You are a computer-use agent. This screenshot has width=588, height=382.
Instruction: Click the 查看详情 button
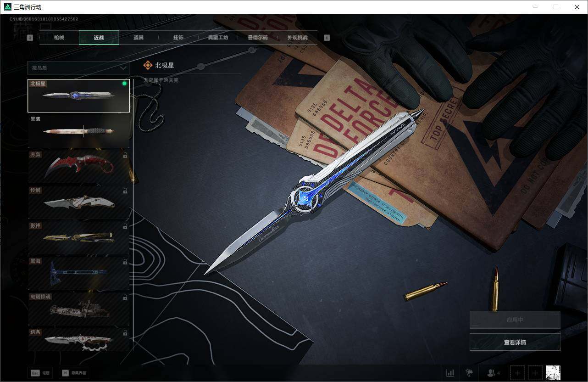(515, 342)
